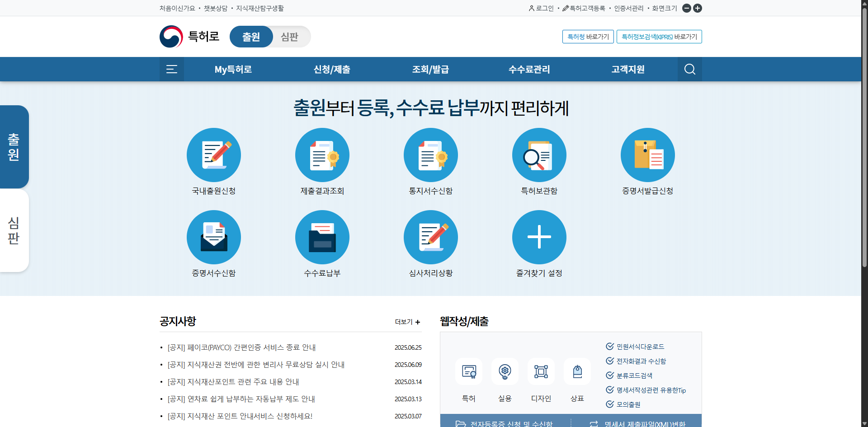Open 수수료납부 using the folder icon
Image resolution: width=868 pixels, height=427 pixels.
click(x=322, y=237)
